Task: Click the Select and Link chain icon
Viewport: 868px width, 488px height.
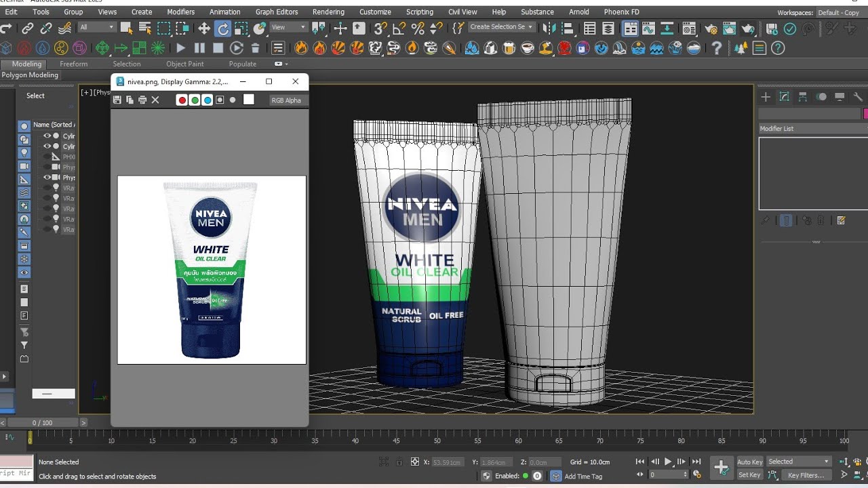Action: tap(28, 28)
